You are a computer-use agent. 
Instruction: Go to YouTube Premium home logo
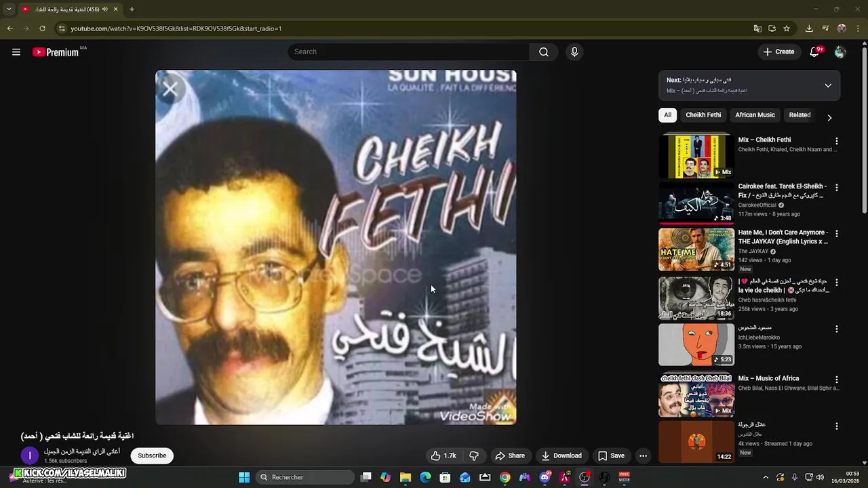56,52
